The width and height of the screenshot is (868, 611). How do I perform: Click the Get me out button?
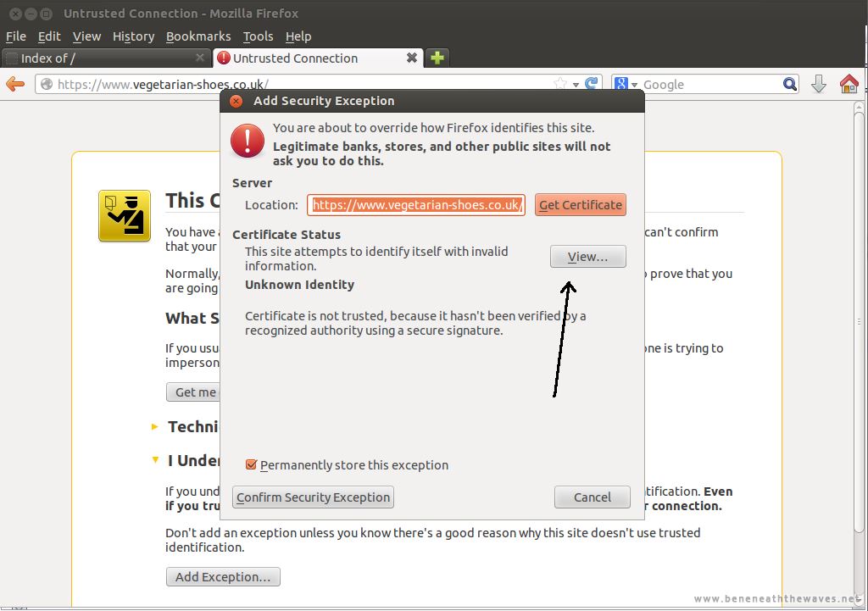click(x=193, y=392)
